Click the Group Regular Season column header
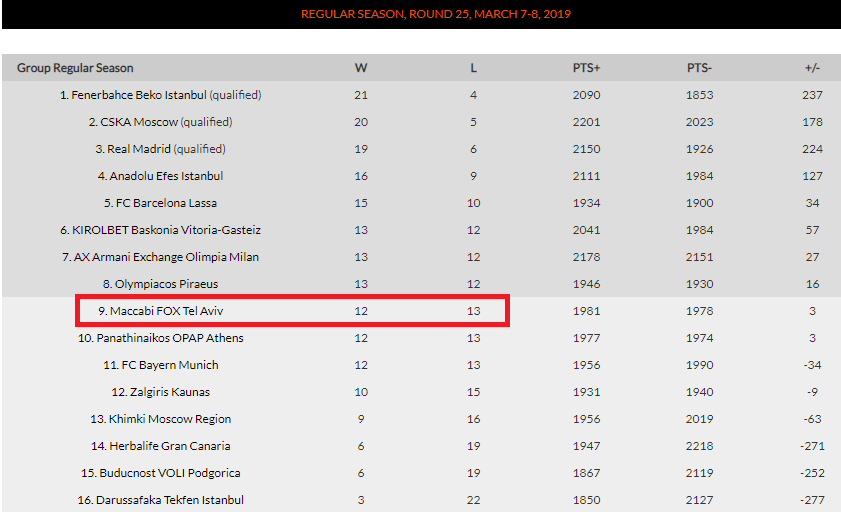 click(75, 68)
